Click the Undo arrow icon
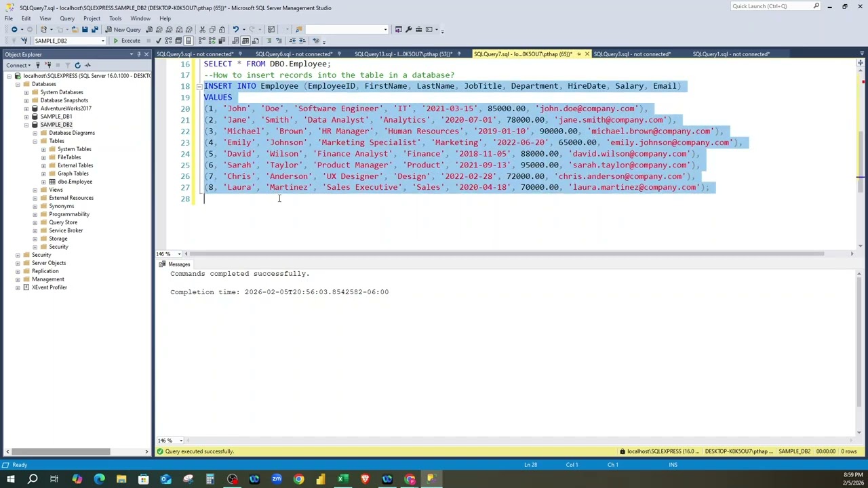868x488 pixels. click(235, 29)
